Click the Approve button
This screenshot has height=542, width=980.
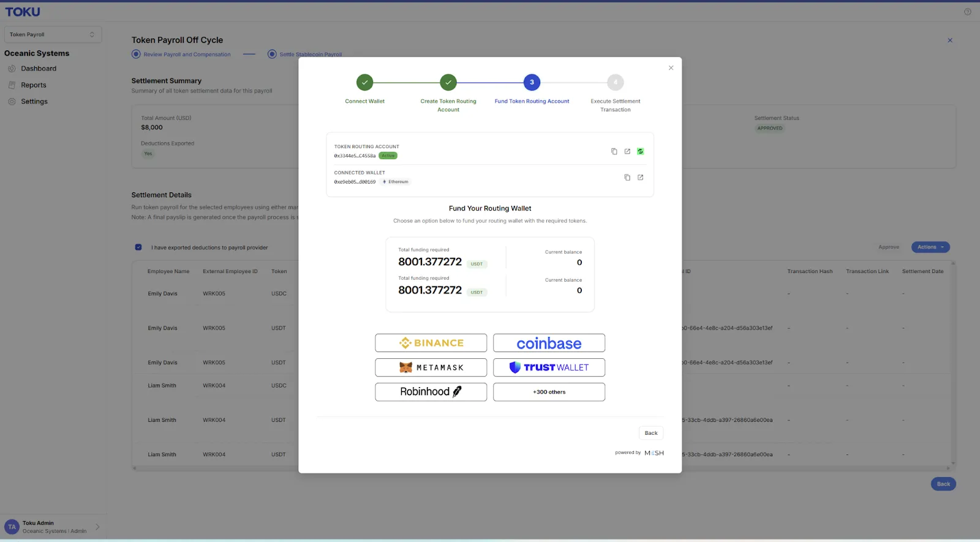click(889, 247)
